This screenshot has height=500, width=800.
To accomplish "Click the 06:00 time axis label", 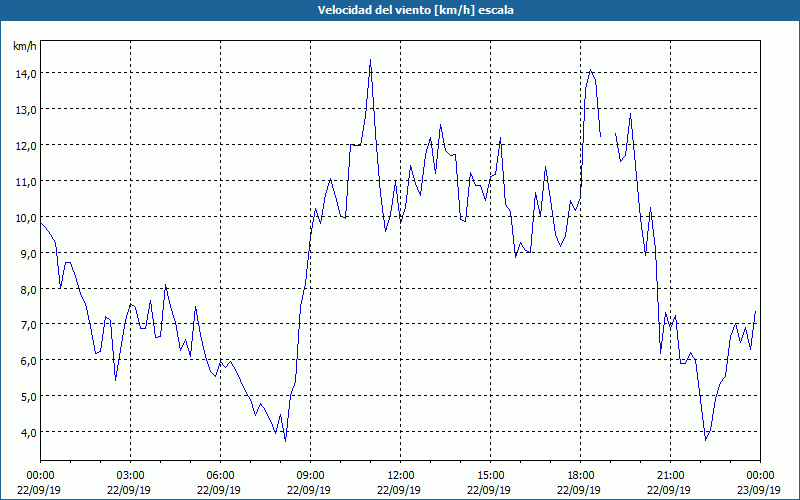I will click(220, 476).
